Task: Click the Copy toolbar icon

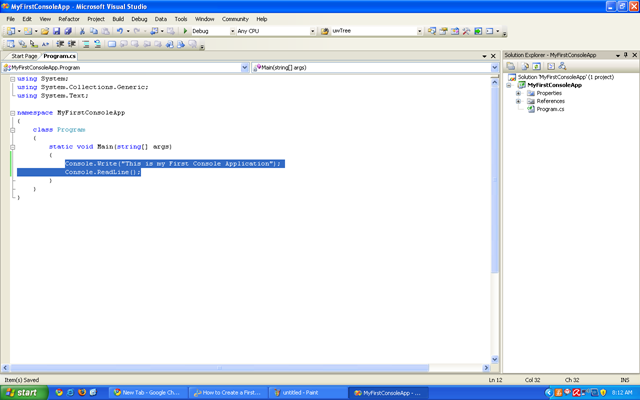Action: click(94, 31)
